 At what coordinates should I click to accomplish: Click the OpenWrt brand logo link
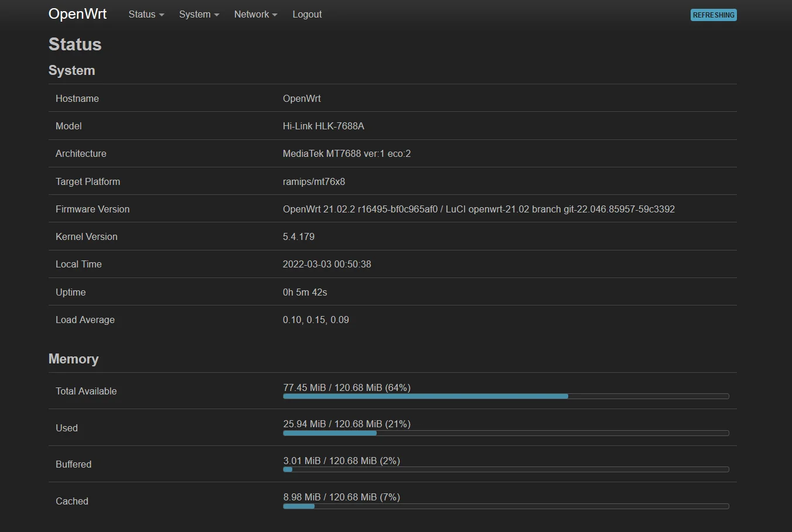tap(77, 14)
